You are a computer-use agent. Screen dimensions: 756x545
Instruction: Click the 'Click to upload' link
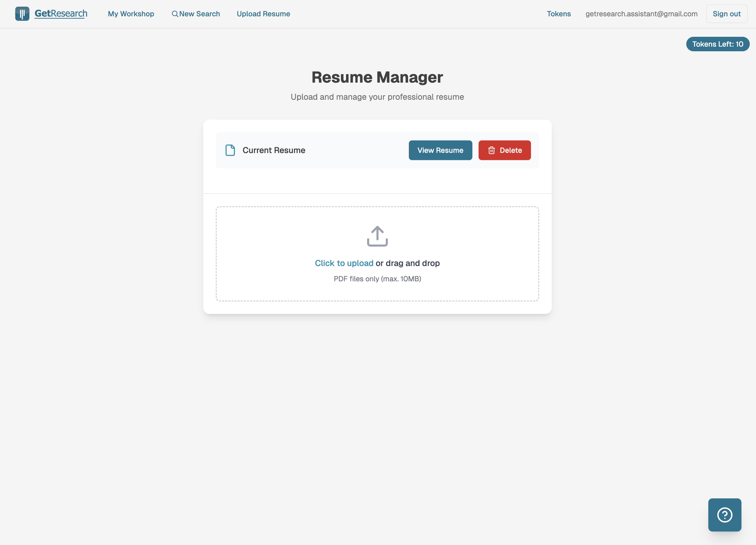(344, 263)
